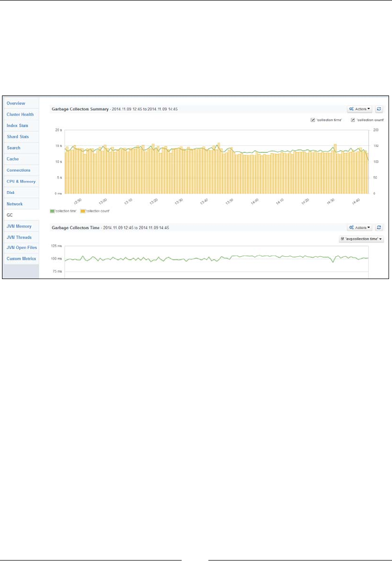The width and height of the screenshot is (392, 565).
Task: Switch to the Cluster Health tab
Action: click(21, 114)
